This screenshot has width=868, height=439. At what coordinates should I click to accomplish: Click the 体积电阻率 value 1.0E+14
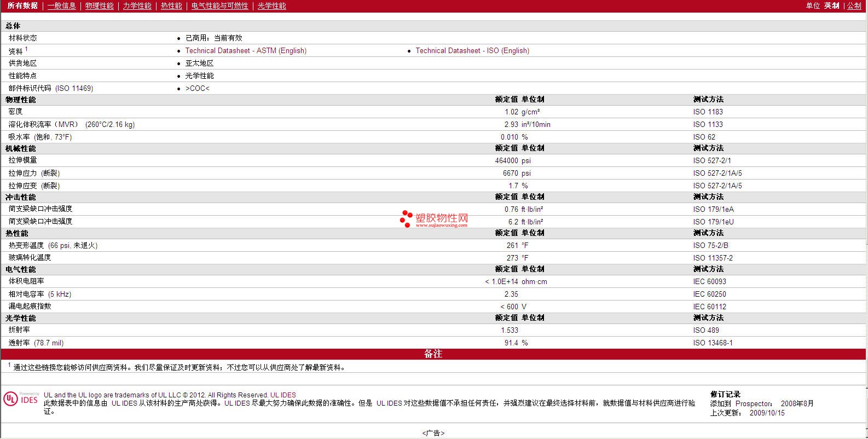click(501, 281)
